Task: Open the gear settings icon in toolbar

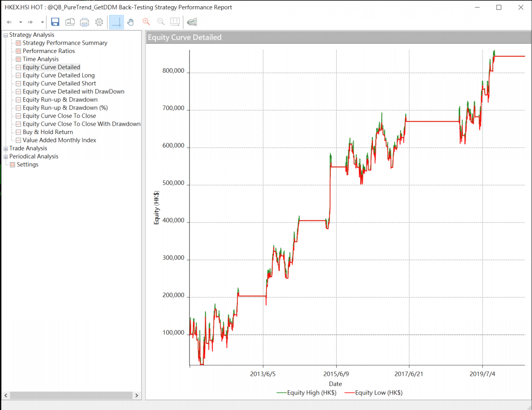Action: click(x=99, y=22)
